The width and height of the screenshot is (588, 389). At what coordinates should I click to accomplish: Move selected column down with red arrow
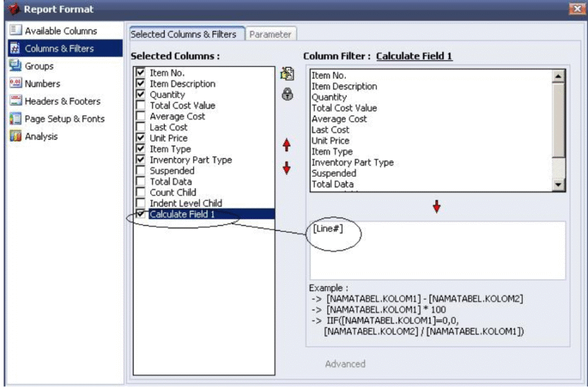point(286,168)
